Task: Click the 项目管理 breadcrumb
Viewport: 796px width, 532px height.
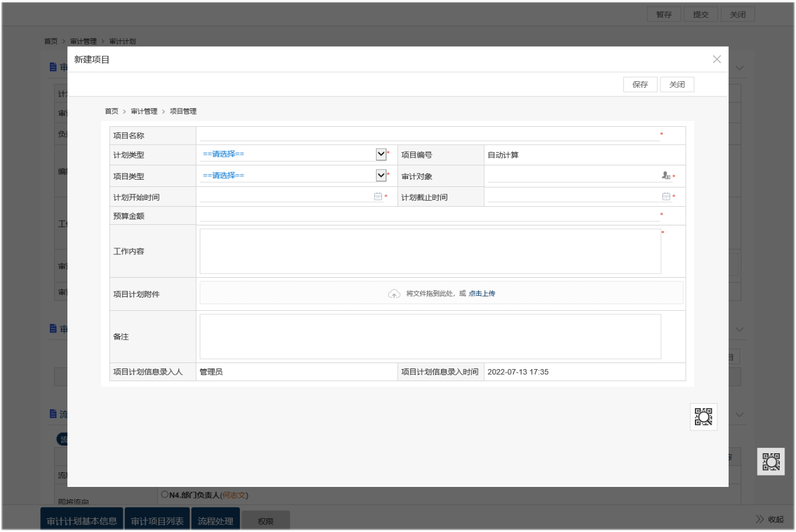Action: click(183, 111)
